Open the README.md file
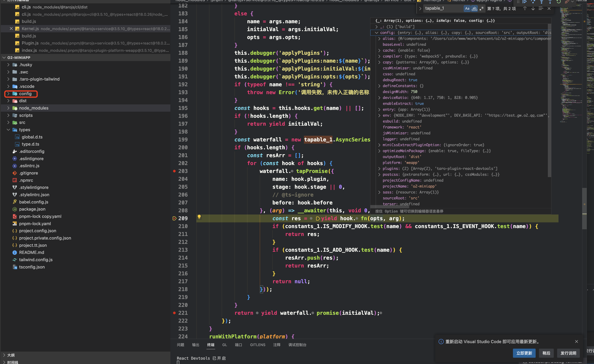Viewport: 594px width, 364px height. (x=31, y=253)
